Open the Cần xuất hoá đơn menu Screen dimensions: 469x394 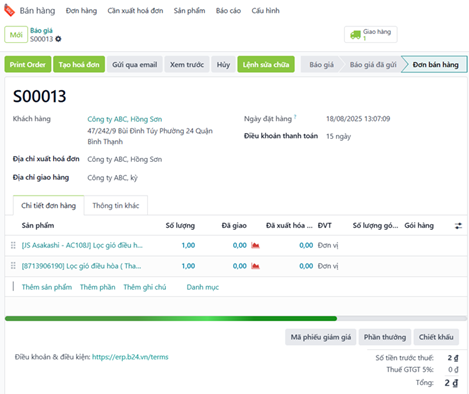pos(135,11)
